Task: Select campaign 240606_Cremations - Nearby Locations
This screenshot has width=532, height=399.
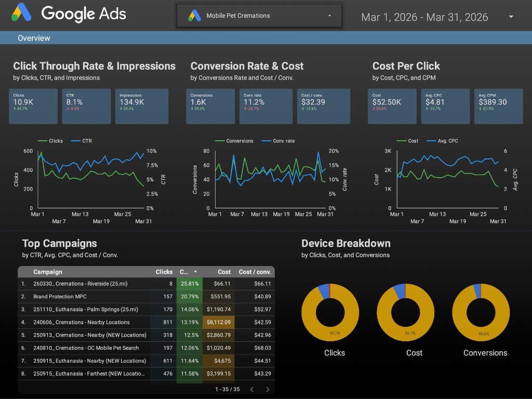Action: (x=146, y=322)
